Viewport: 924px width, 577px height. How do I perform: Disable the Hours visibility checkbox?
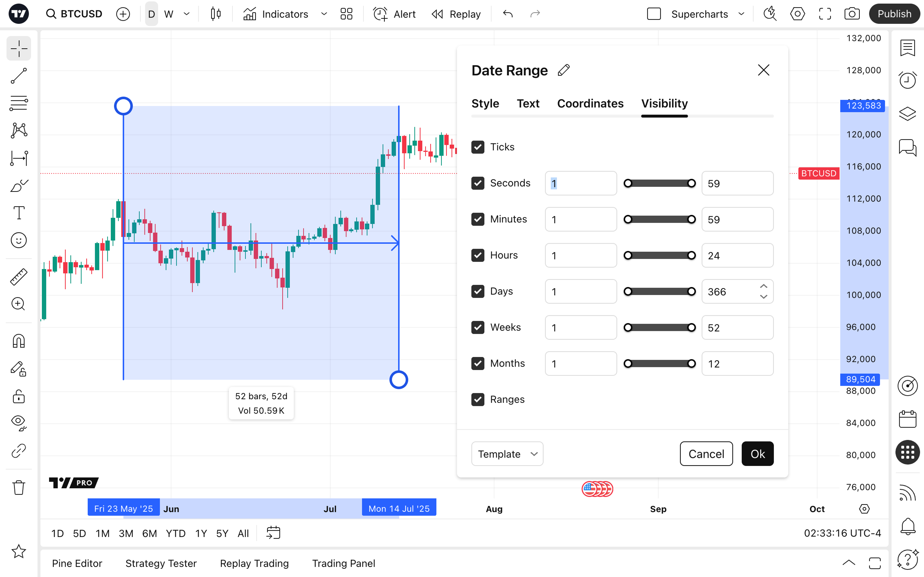(478, 255)
